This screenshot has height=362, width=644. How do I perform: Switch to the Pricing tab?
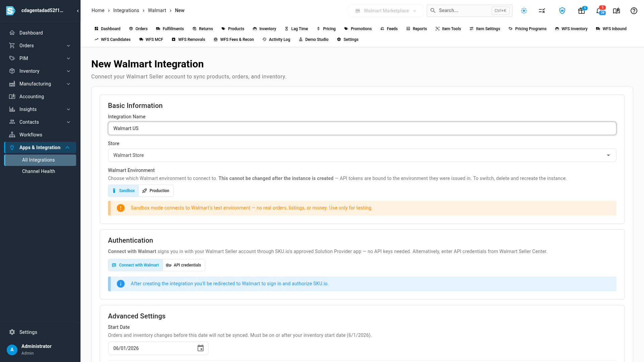(x=326, y=29)
